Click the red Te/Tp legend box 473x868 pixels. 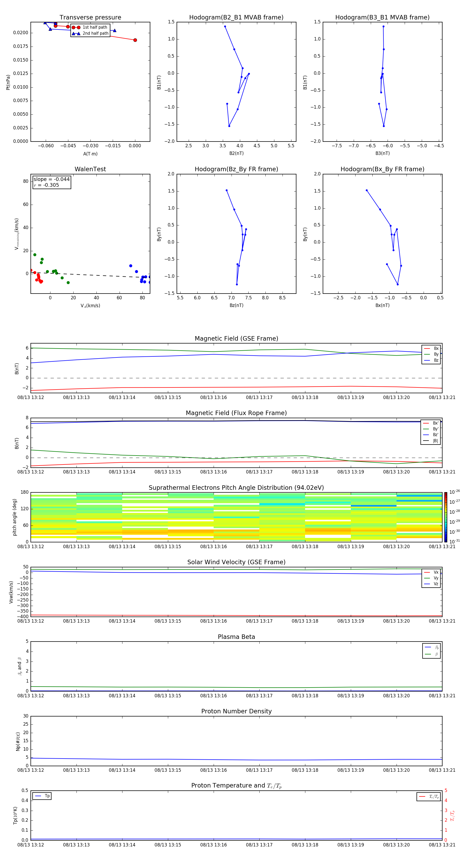point(429,796)
